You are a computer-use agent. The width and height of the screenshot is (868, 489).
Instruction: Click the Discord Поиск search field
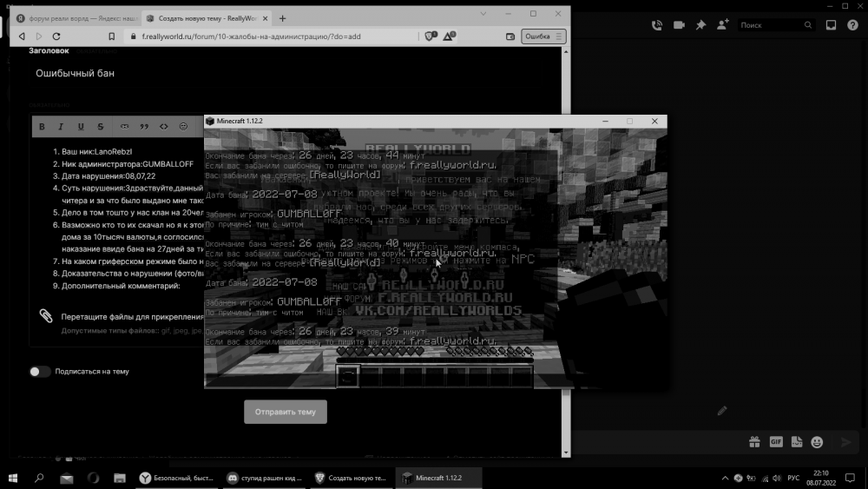(776, 25)
